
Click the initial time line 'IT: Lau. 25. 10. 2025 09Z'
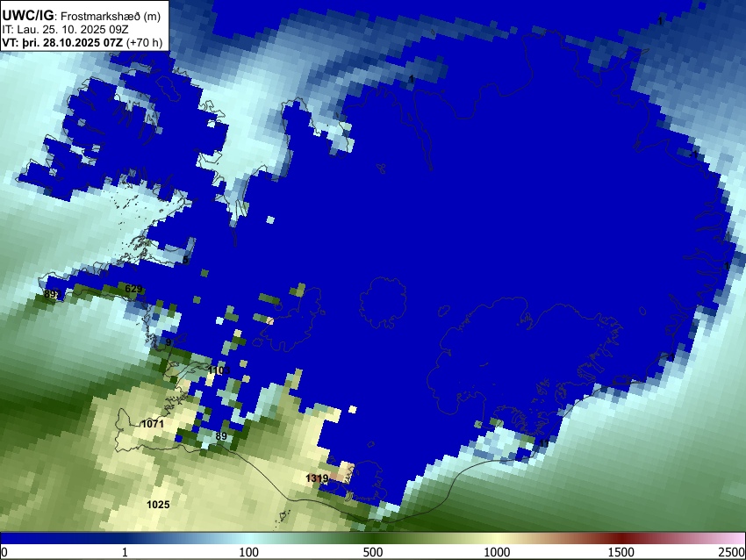(65, 30)
